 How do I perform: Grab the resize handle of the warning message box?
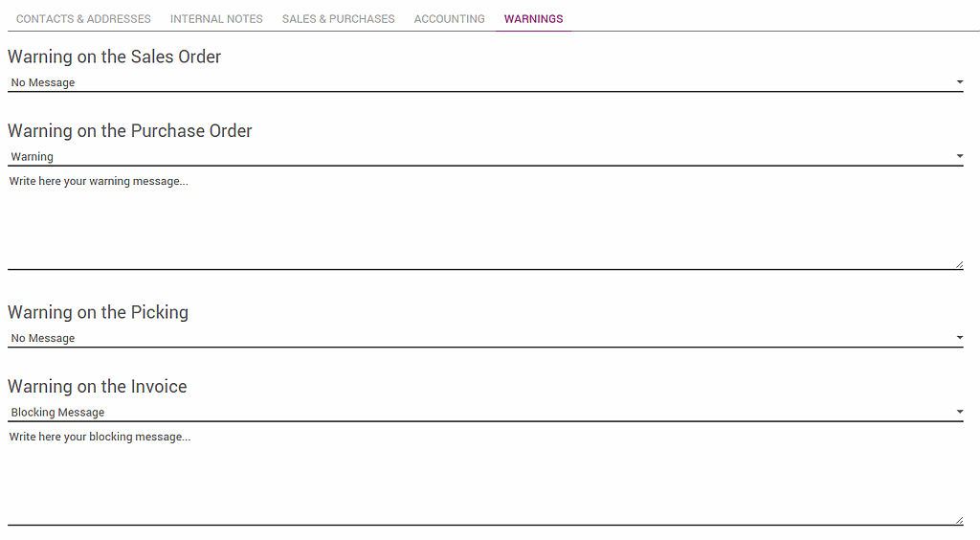point(959,264)
